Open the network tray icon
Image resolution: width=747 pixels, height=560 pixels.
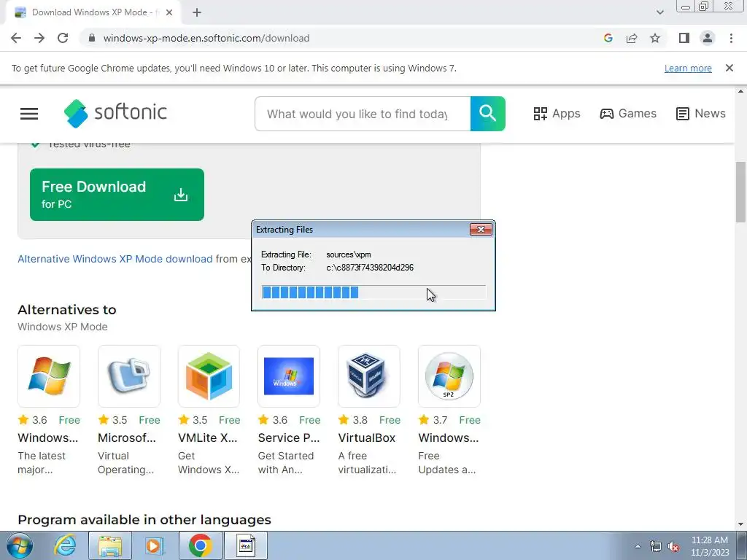tap(656, 546)
